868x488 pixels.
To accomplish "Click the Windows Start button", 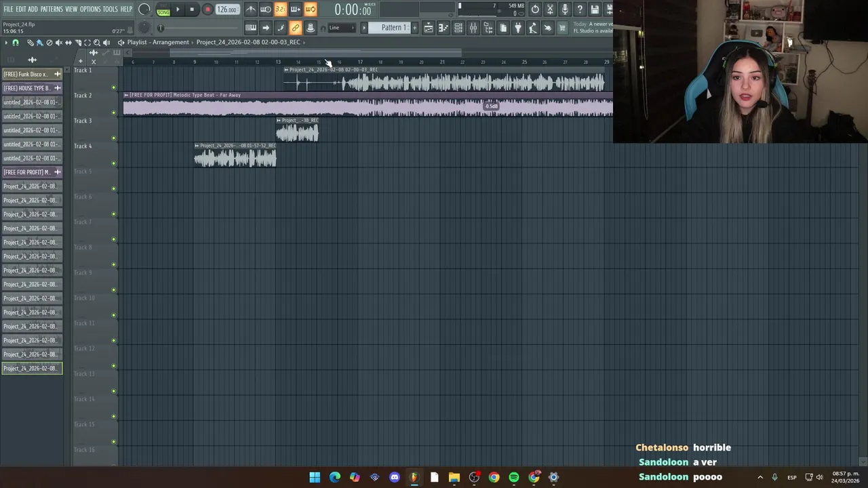I will (x=315, y=477).
